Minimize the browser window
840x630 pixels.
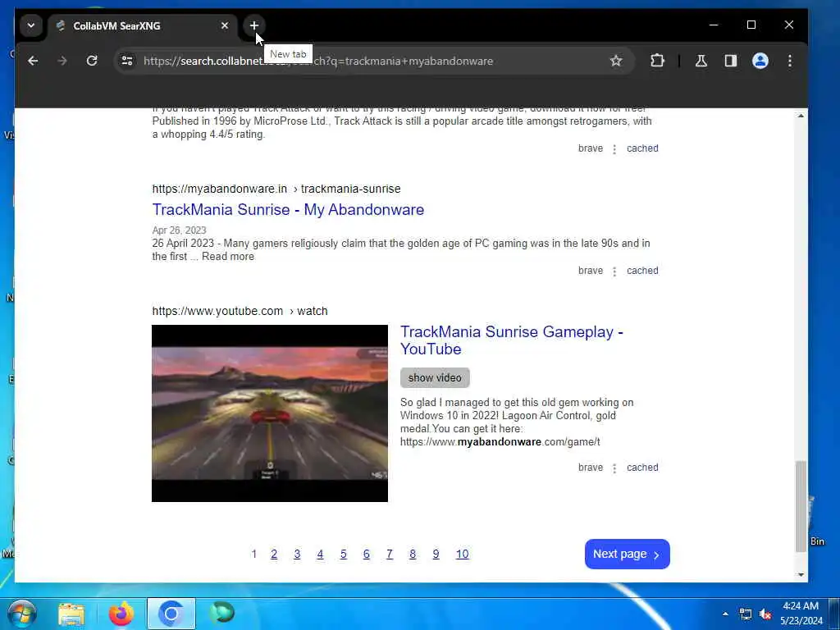[714, 25]
